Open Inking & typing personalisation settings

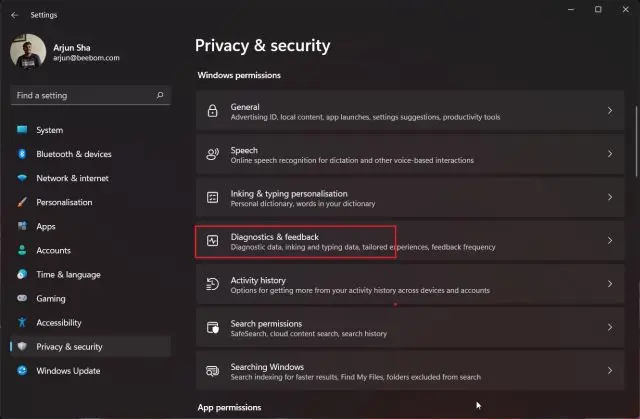pyautogui.click(x=410, y=197)
